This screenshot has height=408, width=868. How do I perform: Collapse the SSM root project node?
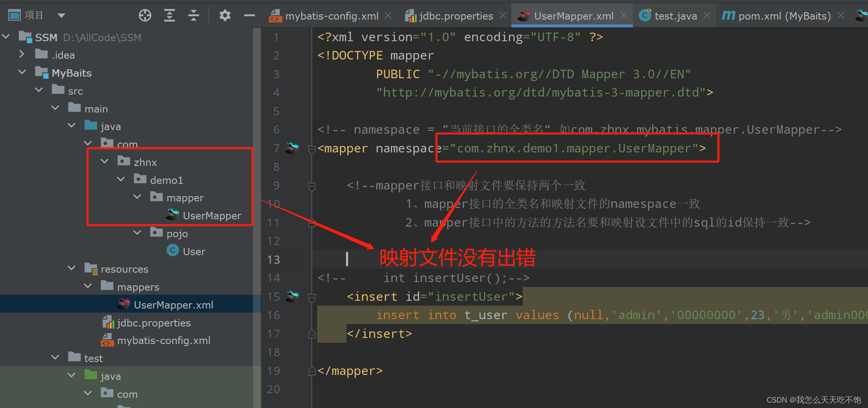pos(6,37)
